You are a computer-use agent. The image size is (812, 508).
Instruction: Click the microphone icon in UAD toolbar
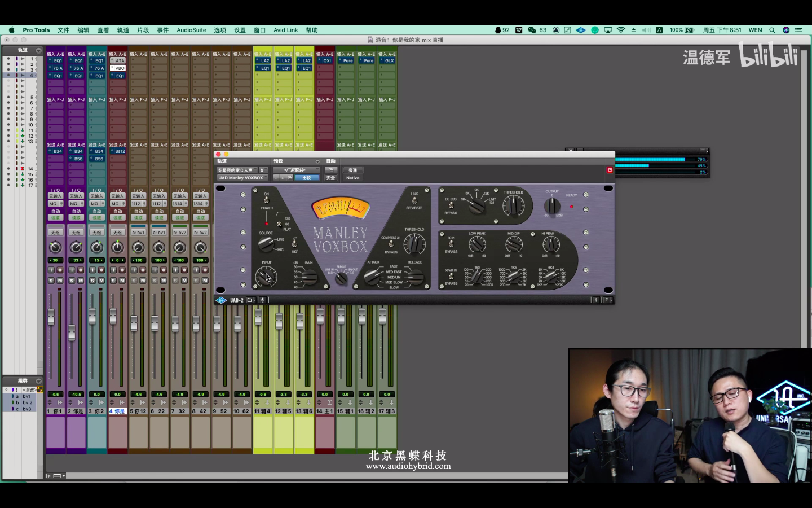click(x=262, y=300)
